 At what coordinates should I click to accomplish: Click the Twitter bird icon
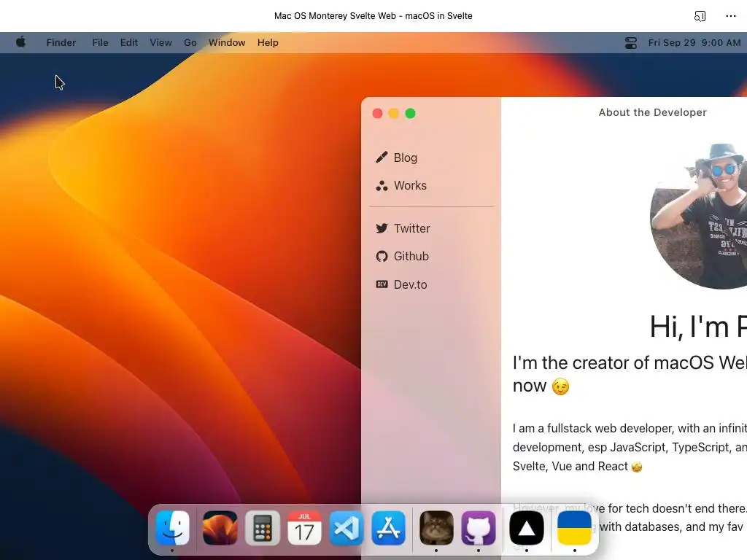click(382, 228)
